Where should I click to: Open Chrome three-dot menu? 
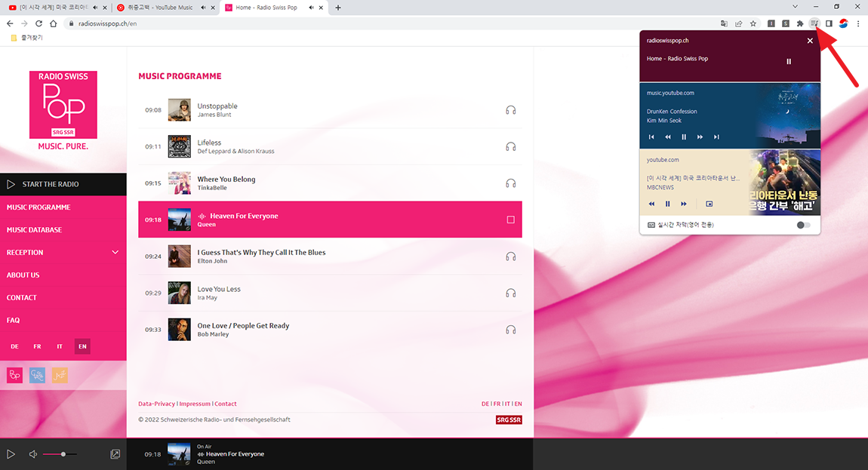(858, 23)
